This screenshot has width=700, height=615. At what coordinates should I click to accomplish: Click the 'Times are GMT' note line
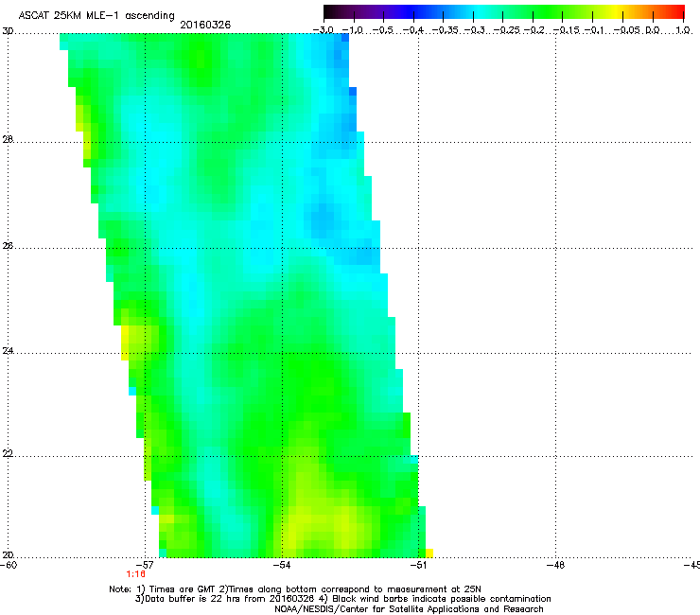tap(295, 589)
